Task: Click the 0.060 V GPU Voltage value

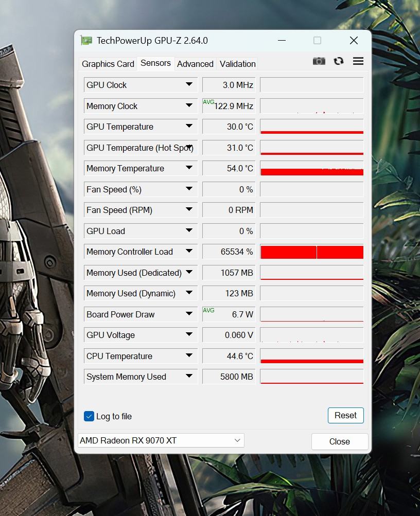Action: (229, 335)
